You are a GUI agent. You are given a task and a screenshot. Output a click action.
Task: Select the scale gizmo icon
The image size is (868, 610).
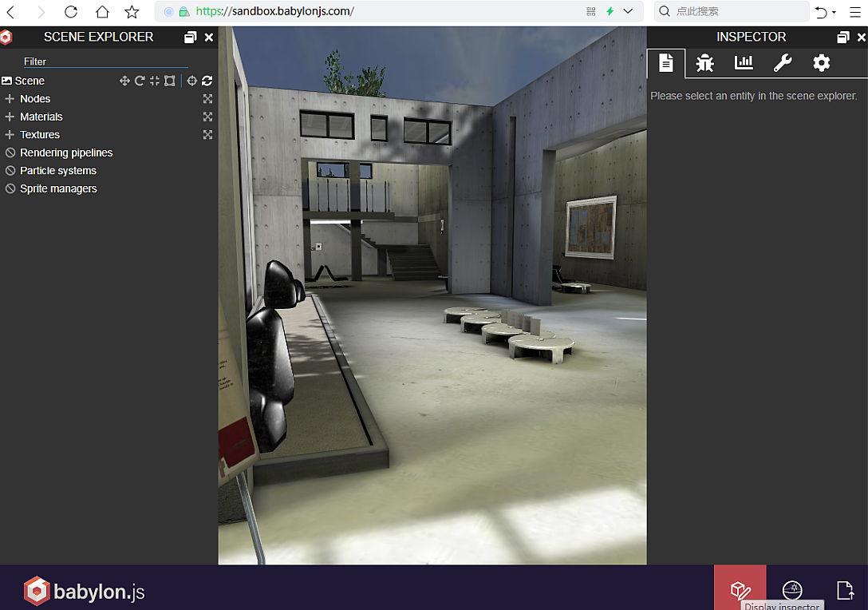click(155, 81)
